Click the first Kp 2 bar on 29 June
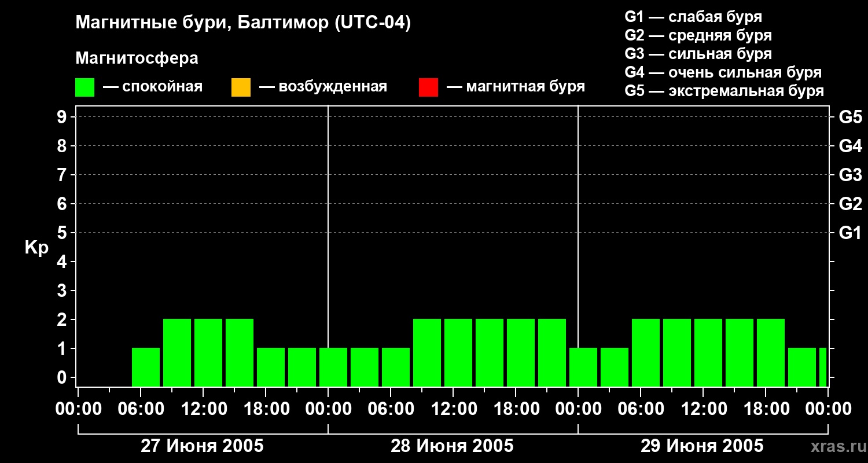The height and width of the screenshot is (463, 868). pos(646,352)
